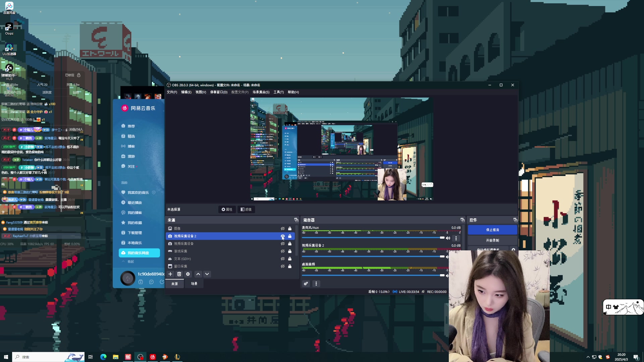
Task: Unlock the 视频采集设备 2 source lock
Action: tap(290, 236)
